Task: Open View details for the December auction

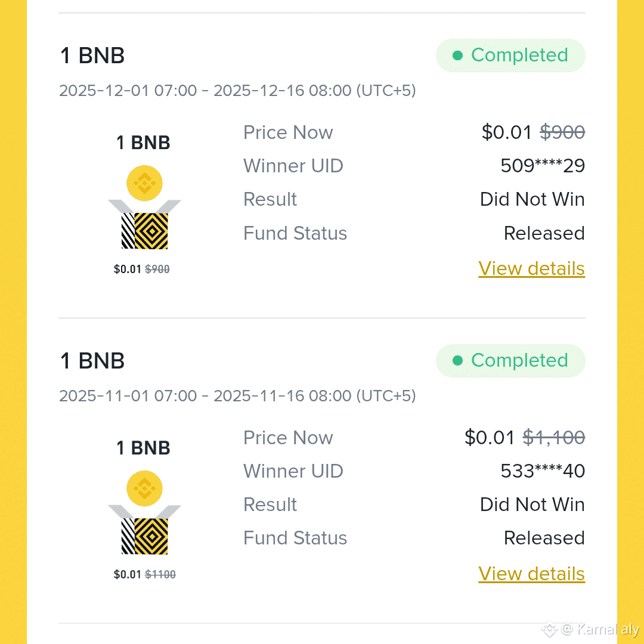Action: 532,268
